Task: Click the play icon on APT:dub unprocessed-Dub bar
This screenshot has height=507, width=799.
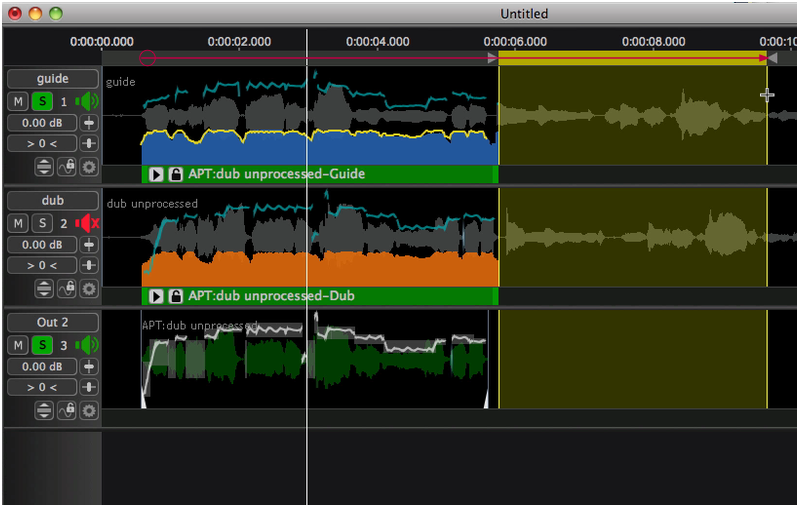Action: (157, 297)
